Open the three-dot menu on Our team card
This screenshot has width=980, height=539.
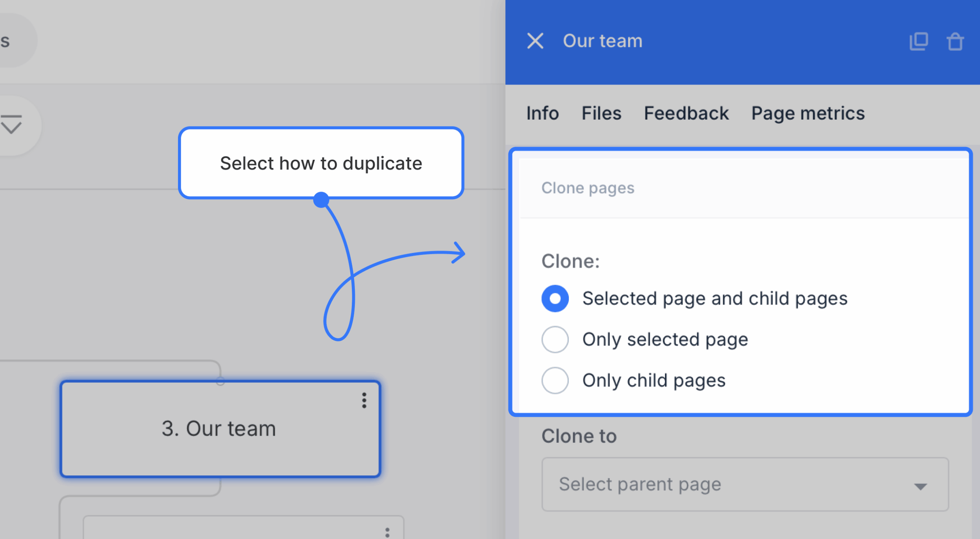[364, 401]
